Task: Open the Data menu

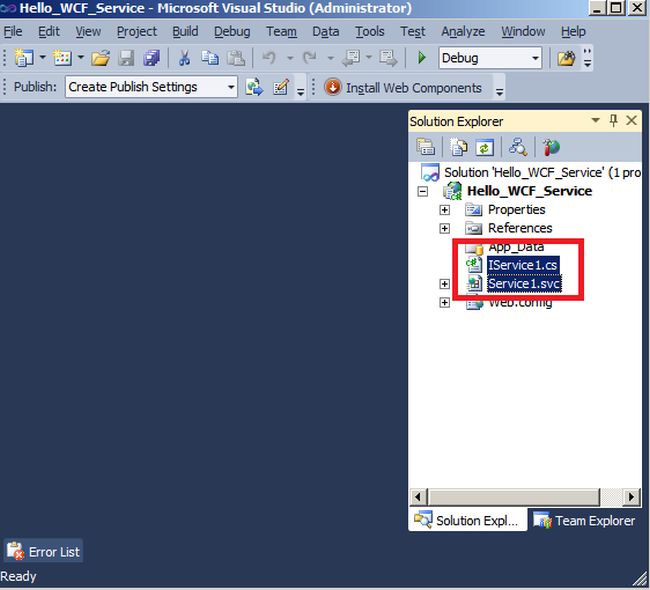Action: coord(325,32)
